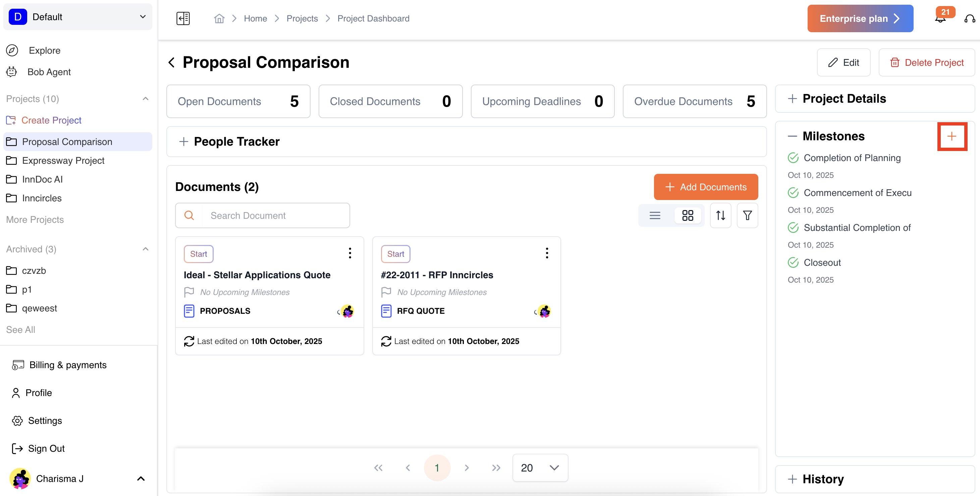980x496 pixels.
Task: Toggle Completion of Planning milestone check
Action: pos(793,158)
